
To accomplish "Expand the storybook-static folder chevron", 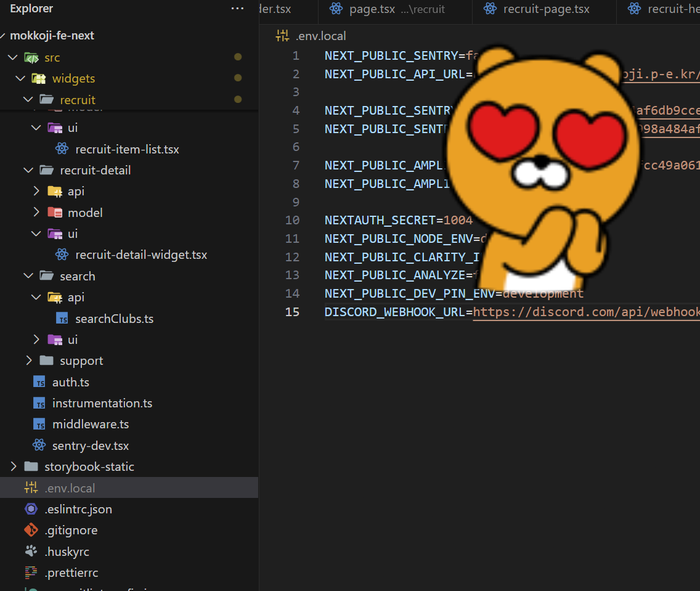I will point(13,467).
